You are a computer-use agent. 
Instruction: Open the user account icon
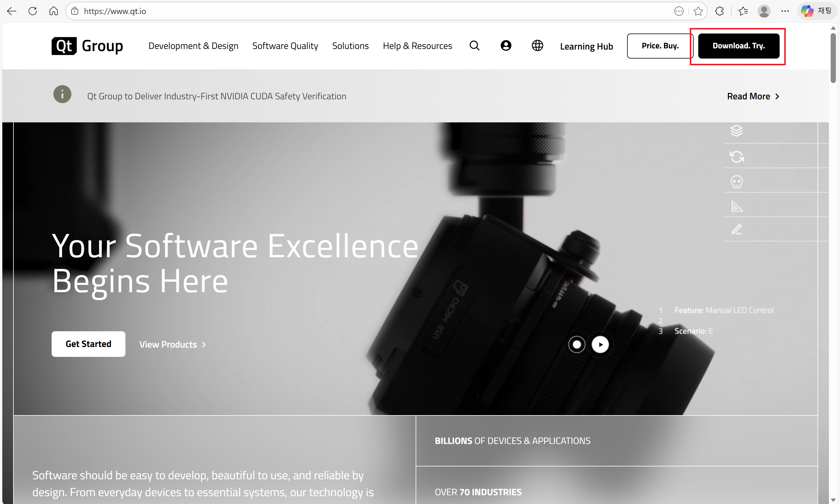(505, 45)
